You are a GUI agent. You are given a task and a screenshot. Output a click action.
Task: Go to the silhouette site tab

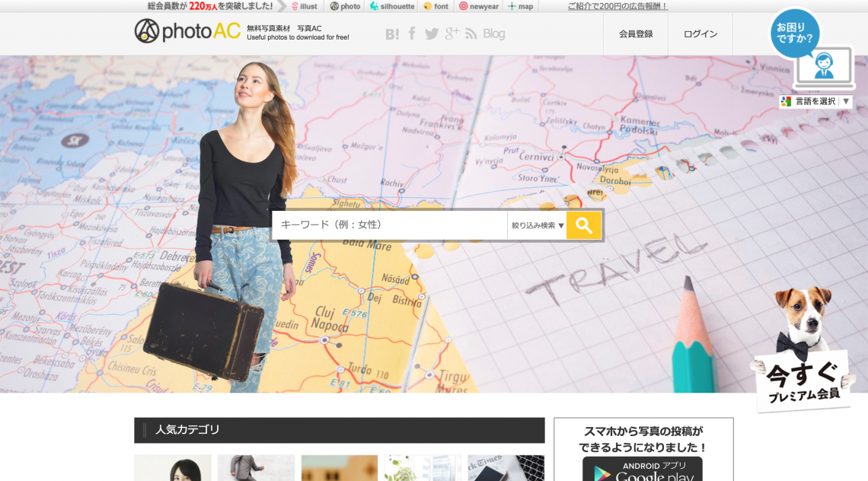392,6
